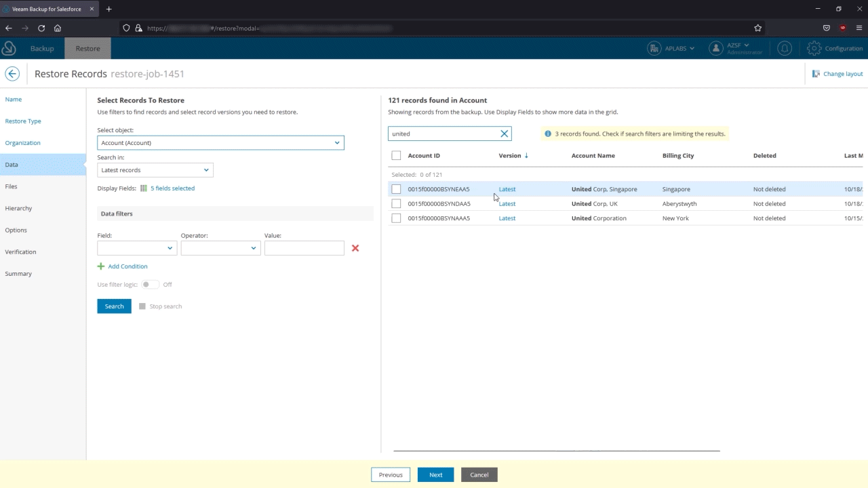
Task: Click the Veeam logo icon in header
Action: click(x=9, y=48)
